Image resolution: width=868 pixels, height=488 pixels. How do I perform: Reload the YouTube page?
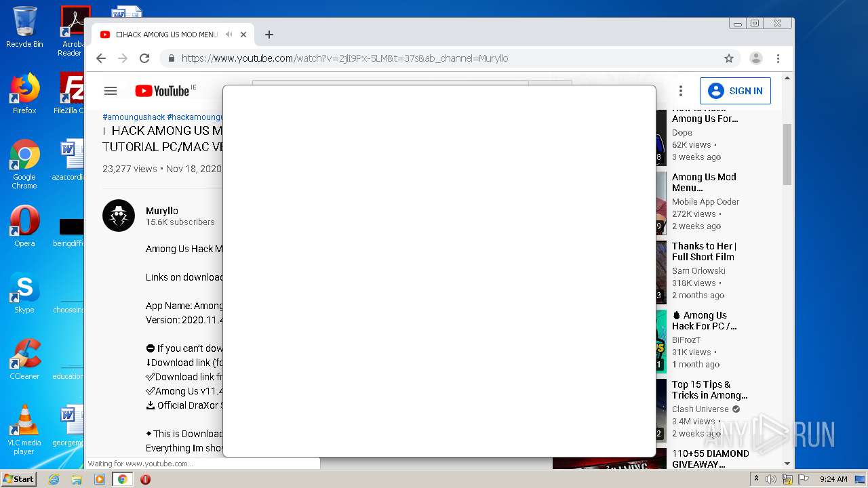coord(144,58)
